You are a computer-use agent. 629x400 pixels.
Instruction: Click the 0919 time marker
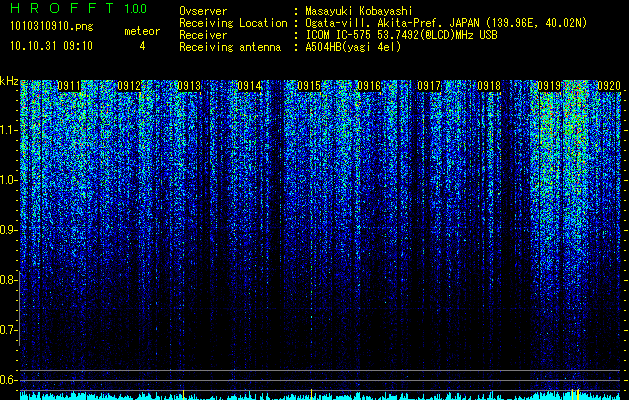(x=549, y=86)
